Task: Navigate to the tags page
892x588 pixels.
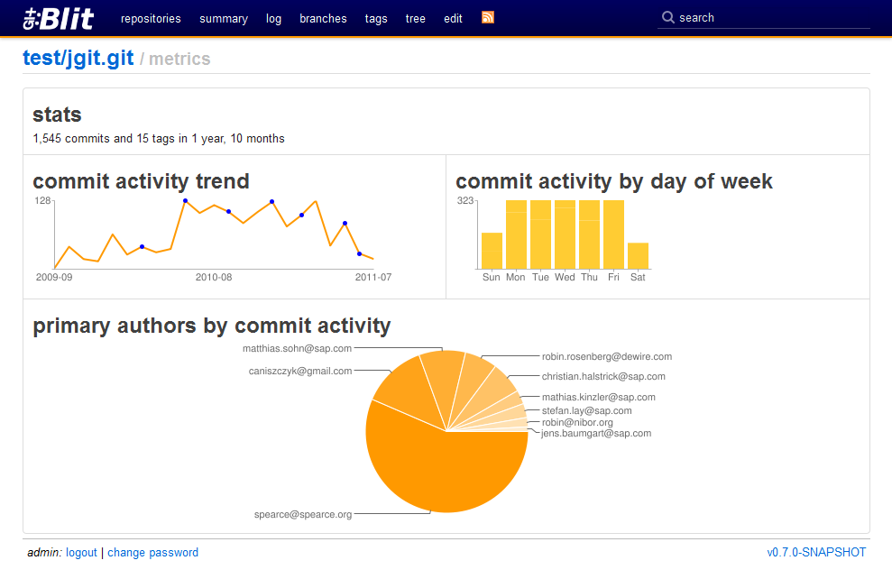Action: pyautogui.click(x=376, y=18)
